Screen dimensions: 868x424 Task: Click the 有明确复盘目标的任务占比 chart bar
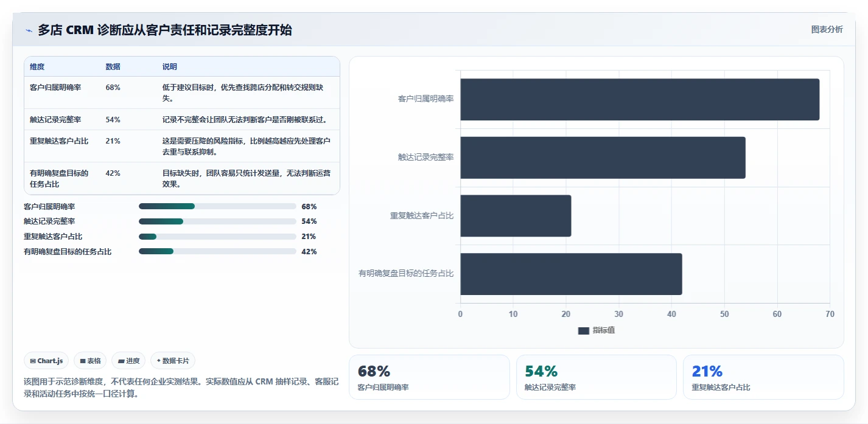[x=571, y=274]
